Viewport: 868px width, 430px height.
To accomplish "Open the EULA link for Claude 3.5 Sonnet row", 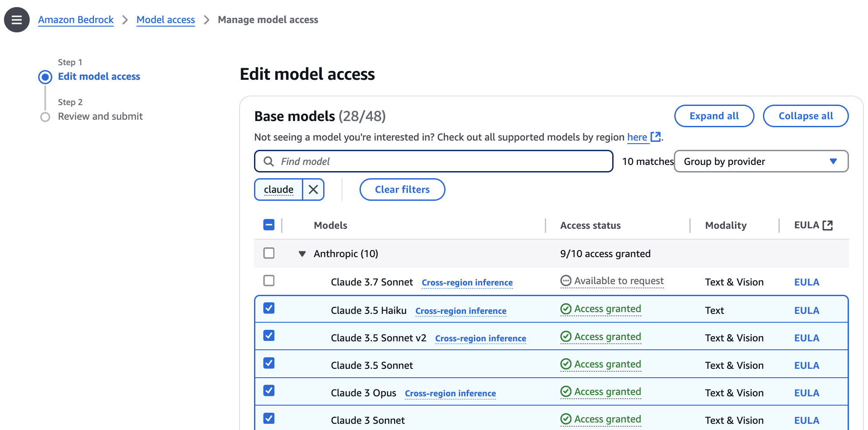I will pos(806,366).
